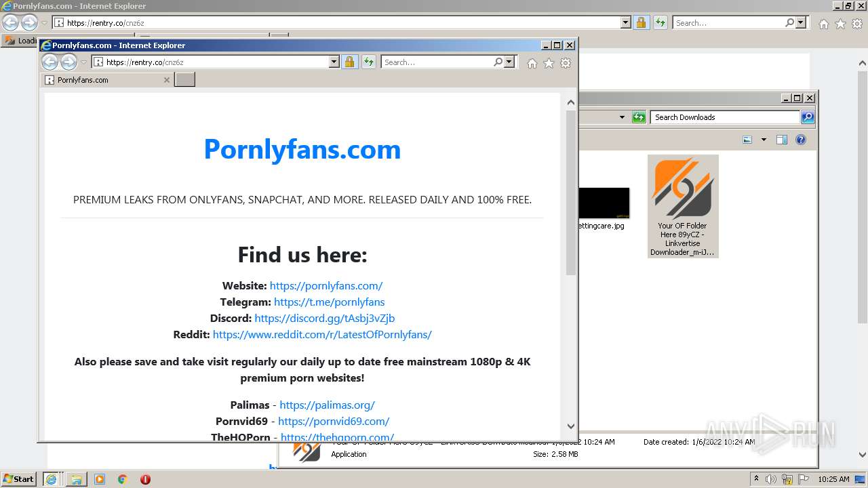
Task: Open a new tab in the front IE window
Action: 184,80
